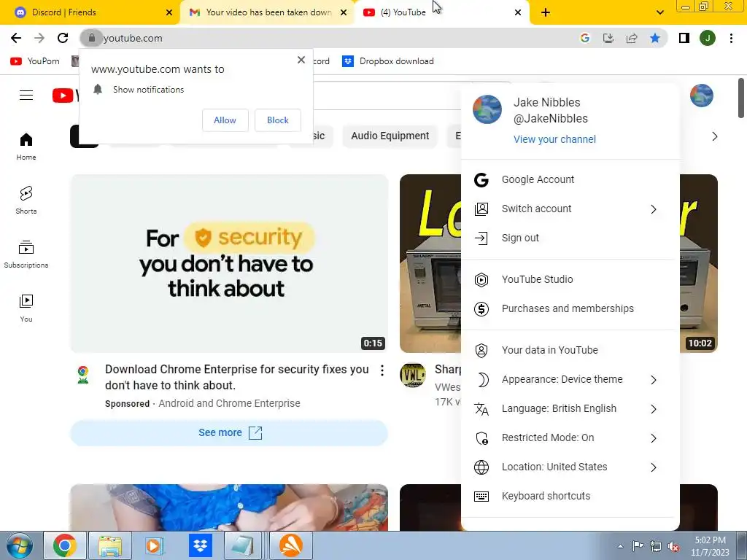Open Your data in YouTube

(570, 350)
